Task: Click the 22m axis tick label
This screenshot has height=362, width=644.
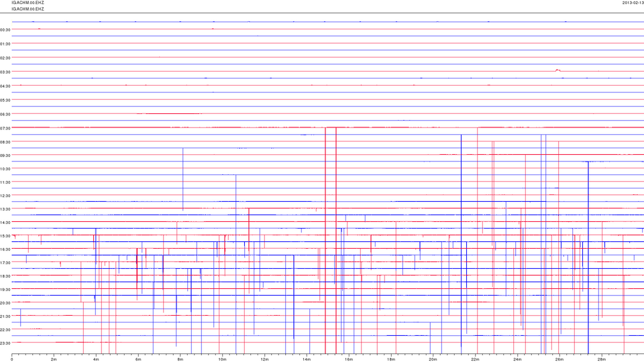Action: point(475,359)
